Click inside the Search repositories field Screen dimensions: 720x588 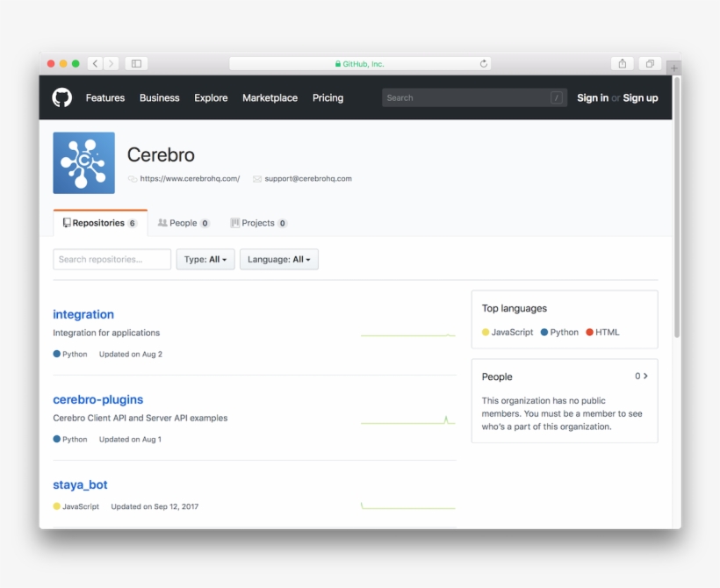[112, 259]
